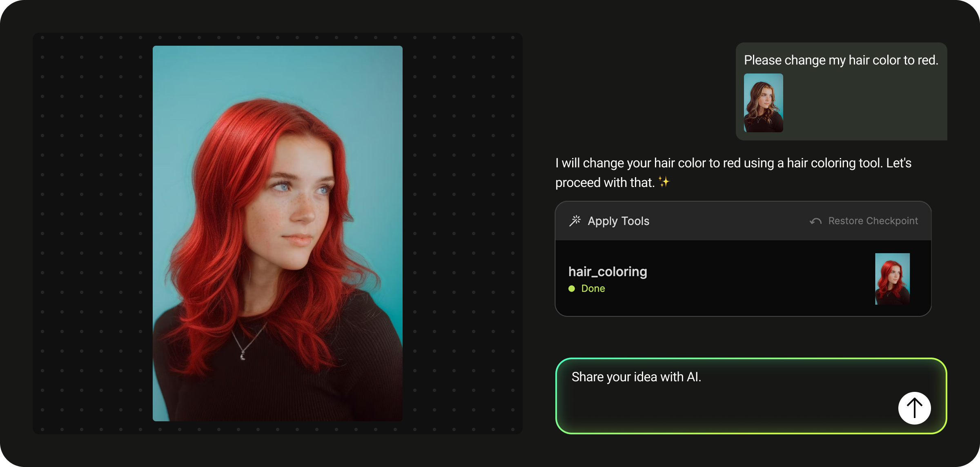
Task: Click the Restore Checkpoint text link
Action: pyautogui.click(x=873, y=221)
